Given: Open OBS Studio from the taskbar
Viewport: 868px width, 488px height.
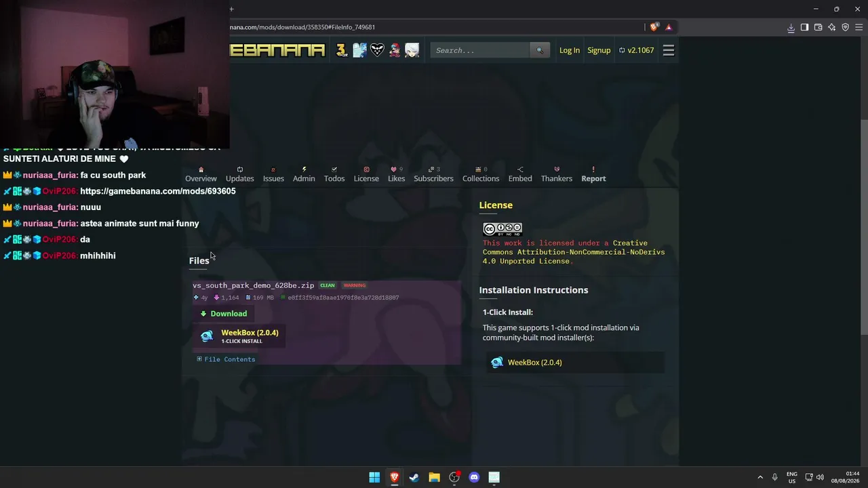Looking at the screenshot, I should point(454,477).
